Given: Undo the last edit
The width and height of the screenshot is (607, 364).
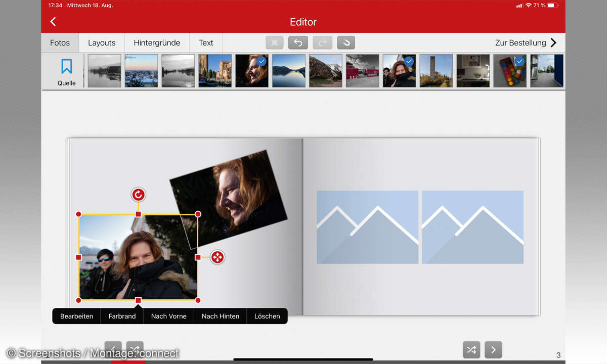Looking at the screenshot, I should [298, 43].
